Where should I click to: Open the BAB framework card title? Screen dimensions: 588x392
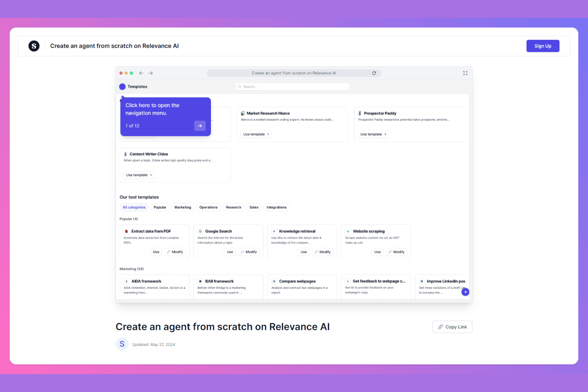coord(219,281)
